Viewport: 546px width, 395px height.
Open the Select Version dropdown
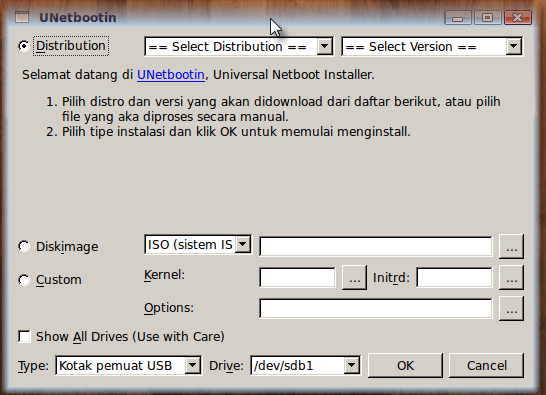432,46
